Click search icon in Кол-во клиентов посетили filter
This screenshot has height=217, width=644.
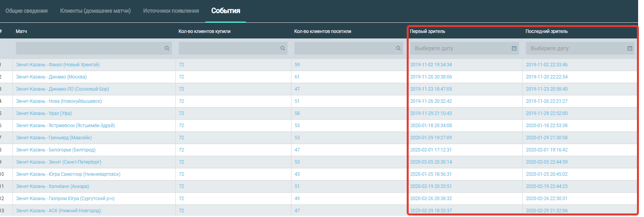click(398, 48)
